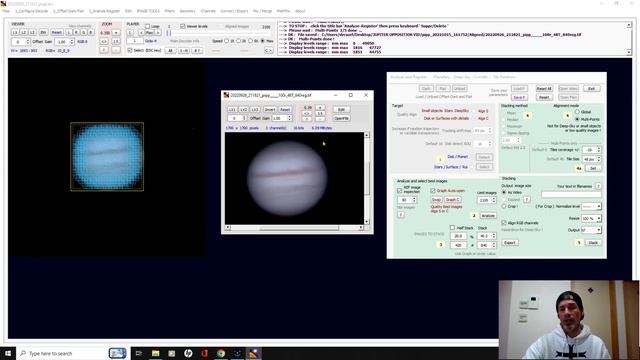Screen dimensions: 640x360
Task: Step to previous frame in Player
Action: [x=141, y=33]
